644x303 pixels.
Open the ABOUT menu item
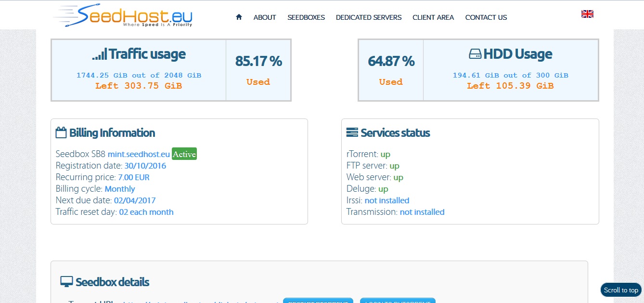(265, 17)
